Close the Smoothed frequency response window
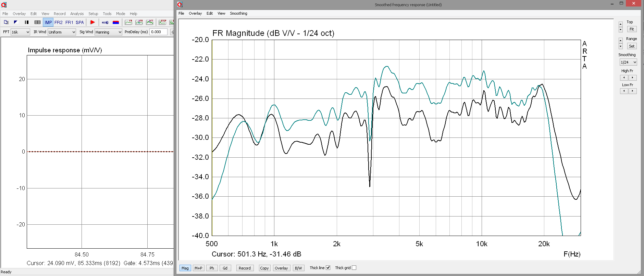The width and height of the screenshot is (644, 276). point(633,3)
